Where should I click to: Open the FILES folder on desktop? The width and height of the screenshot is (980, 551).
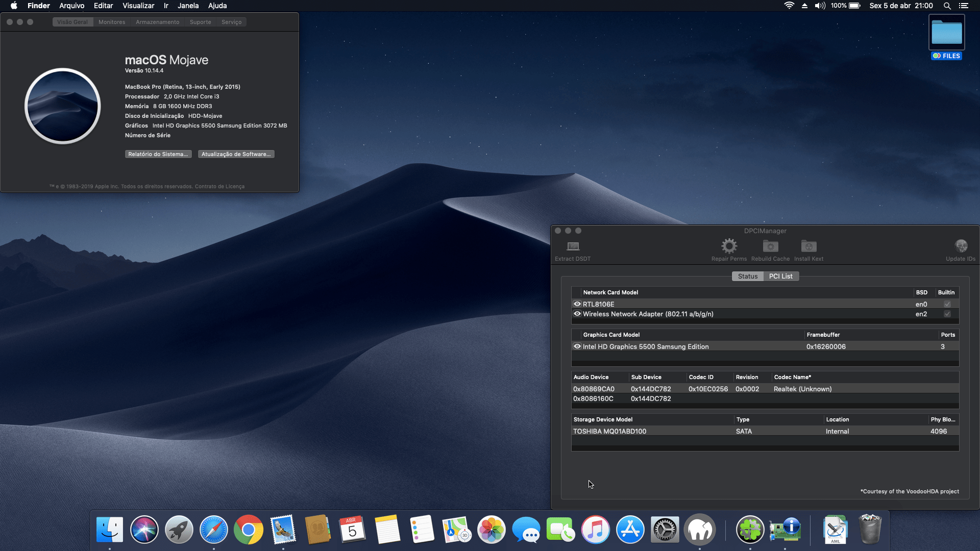(946, 33)
